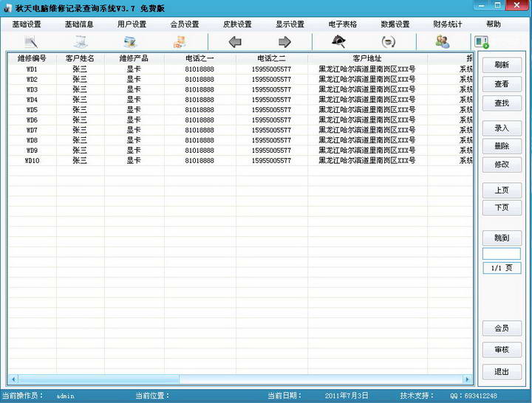Click admin operator name in status bar

pyautogui.click(x=65, y=396)
